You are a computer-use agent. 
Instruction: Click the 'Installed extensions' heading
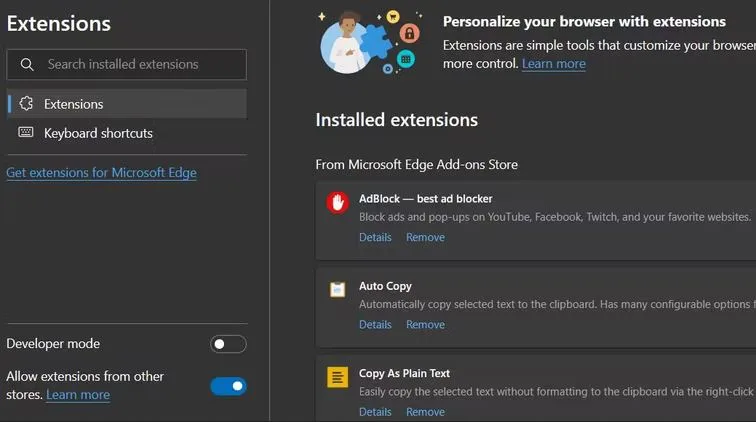pos(397,120)
